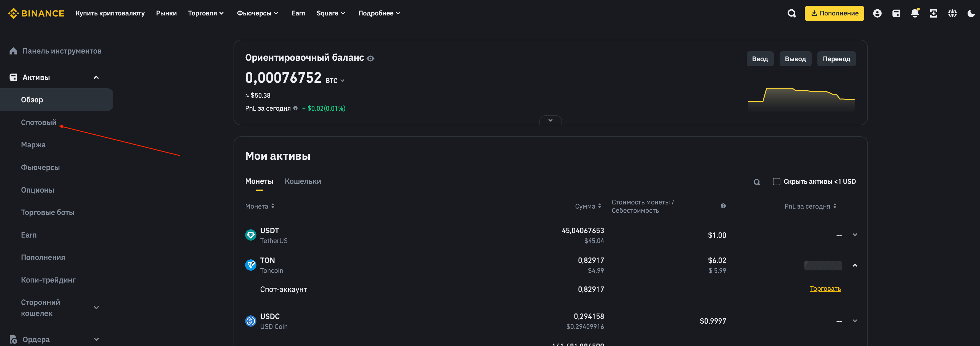Sort by PnL за сегодня column arrows

pos(835,206)
